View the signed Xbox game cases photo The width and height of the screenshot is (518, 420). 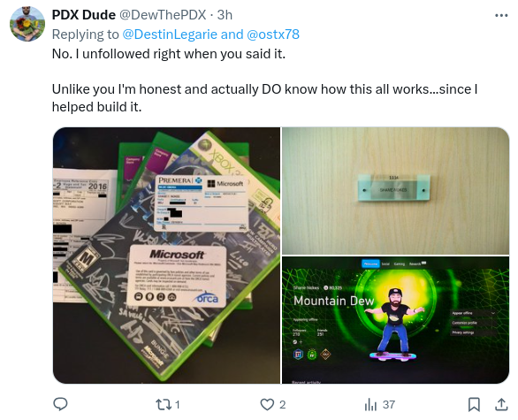(x=166, y=256)
